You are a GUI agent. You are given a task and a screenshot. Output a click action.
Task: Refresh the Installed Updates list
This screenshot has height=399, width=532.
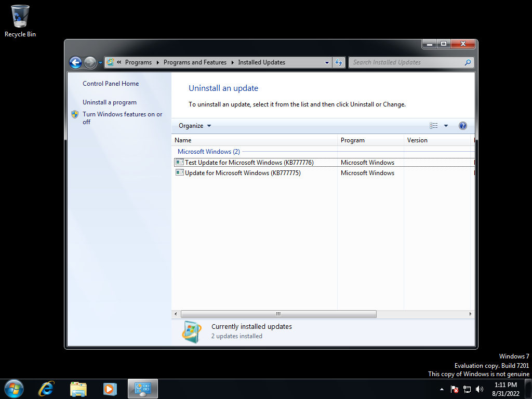(339, 62)
